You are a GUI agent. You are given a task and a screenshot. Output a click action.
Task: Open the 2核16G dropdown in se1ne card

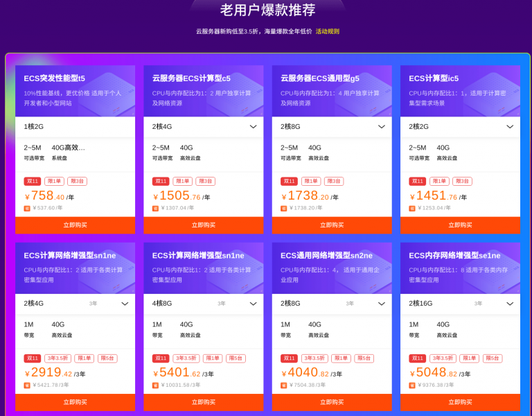[460, 304]
